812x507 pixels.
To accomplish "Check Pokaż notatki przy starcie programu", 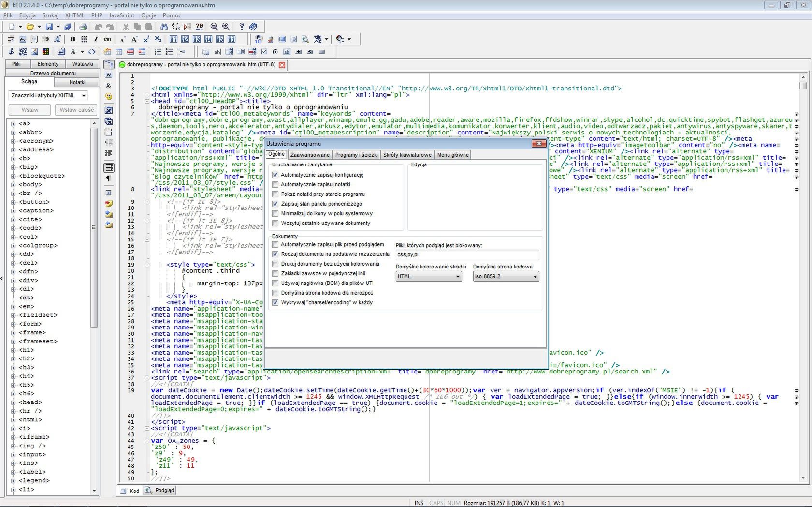I will 275,194.
